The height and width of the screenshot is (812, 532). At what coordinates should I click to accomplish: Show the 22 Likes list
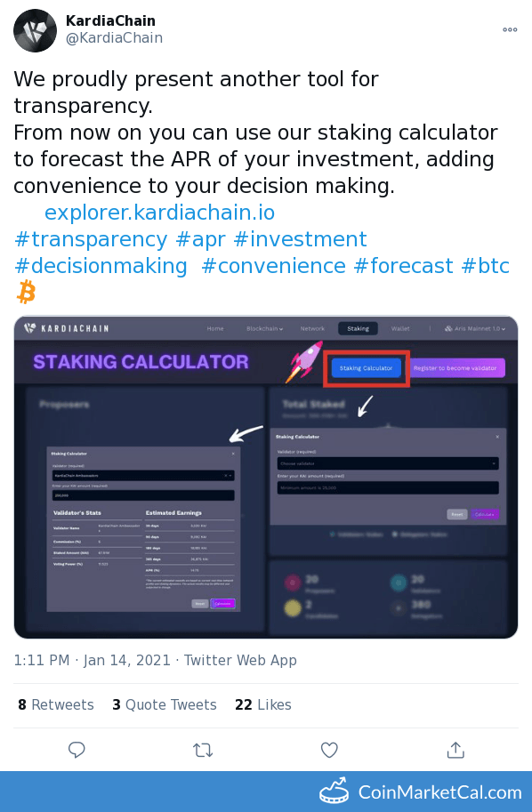pos(263,704)
